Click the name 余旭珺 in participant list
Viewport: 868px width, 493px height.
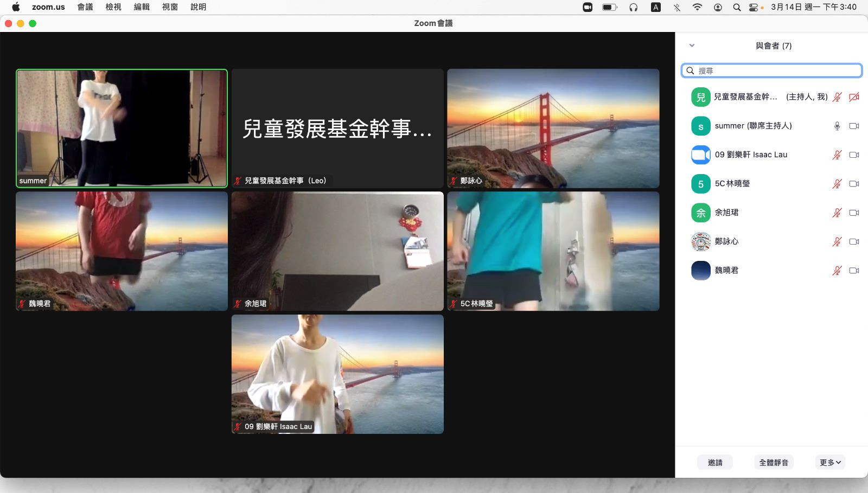click(x=726, y=213)
